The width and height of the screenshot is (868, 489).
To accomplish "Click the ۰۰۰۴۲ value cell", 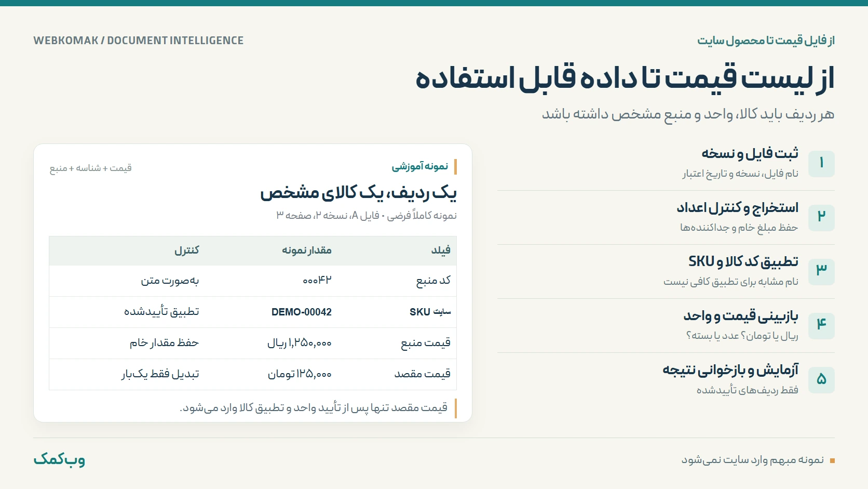I will tap(317, 281).
